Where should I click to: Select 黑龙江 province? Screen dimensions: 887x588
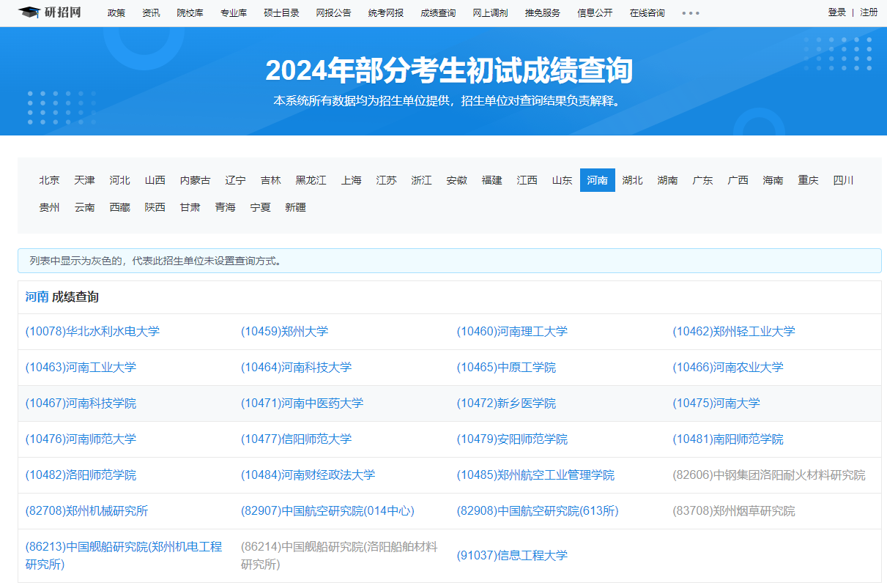click(311, 180)
